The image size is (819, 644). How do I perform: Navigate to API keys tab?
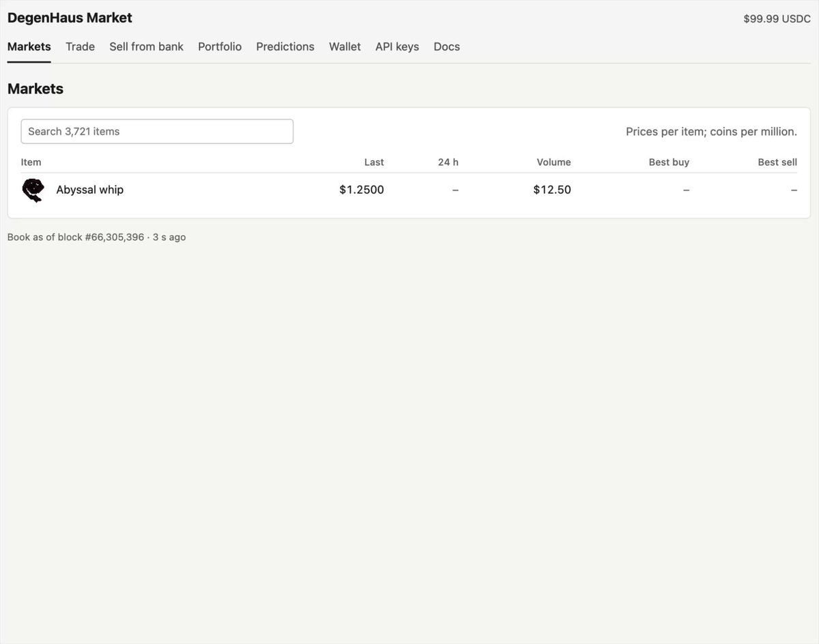click(397, 46)
